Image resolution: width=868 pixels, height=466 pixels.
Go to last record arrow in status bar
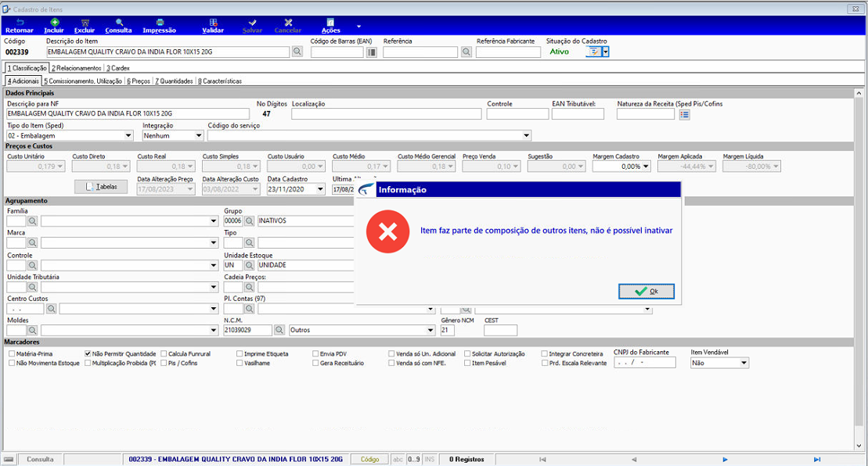click(817, 460)
